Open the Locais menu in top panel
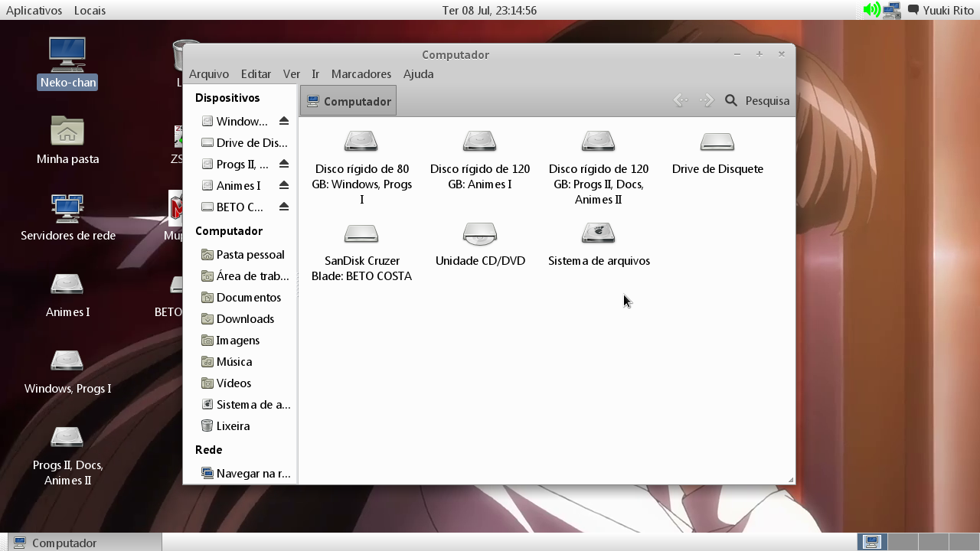This screenshot has width=980, height=551. tap(90, 10)
